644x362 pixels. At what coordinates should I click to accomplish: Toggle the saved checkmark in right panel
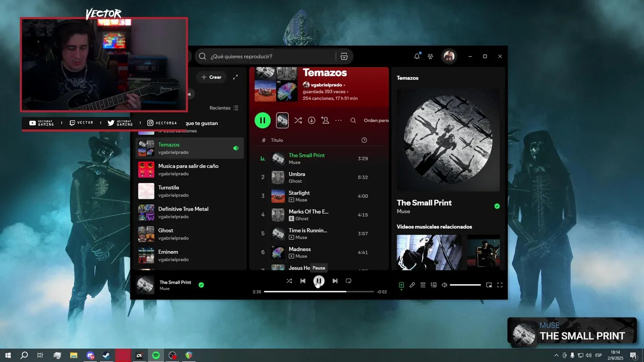497,206
